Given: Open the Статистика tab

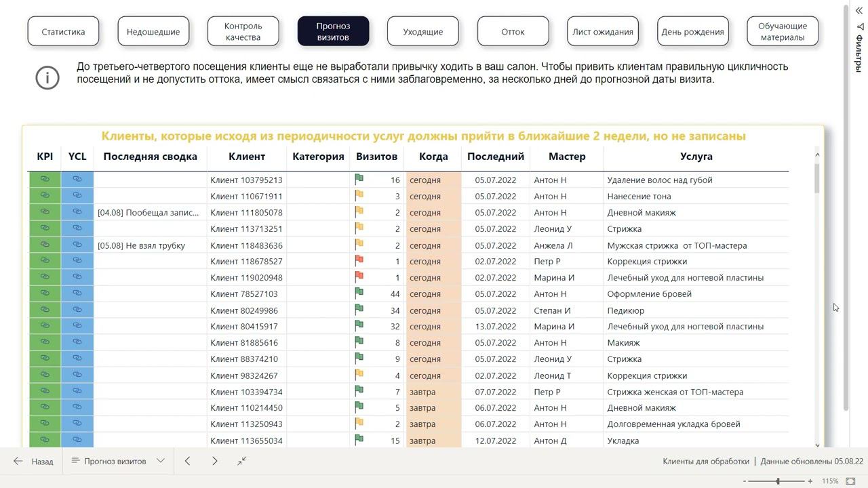Looking at the screenshot, I should point(63,32).
